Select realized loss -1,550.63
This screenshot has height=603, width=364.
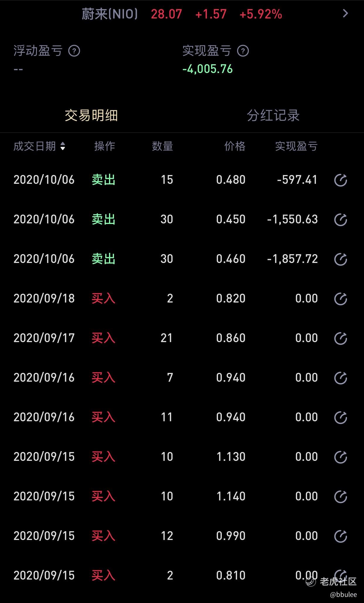click(x=292, y=219)
